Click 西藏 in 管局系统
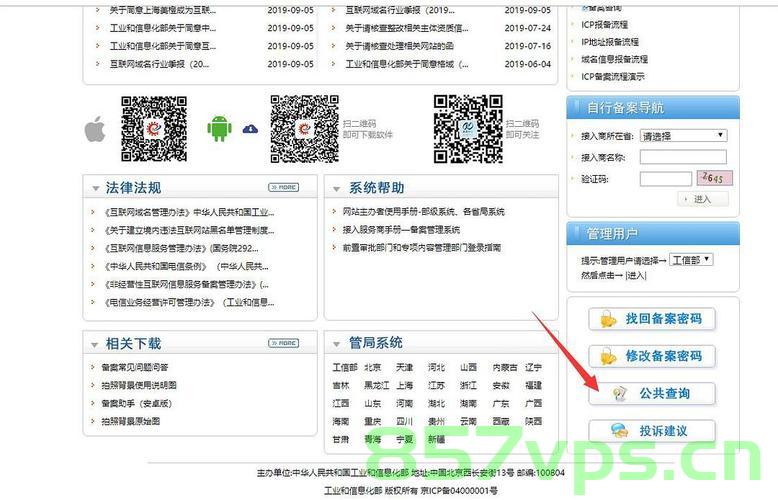This screenshot has height=500, width=778. pyautogui.click(x=501, y=422)
